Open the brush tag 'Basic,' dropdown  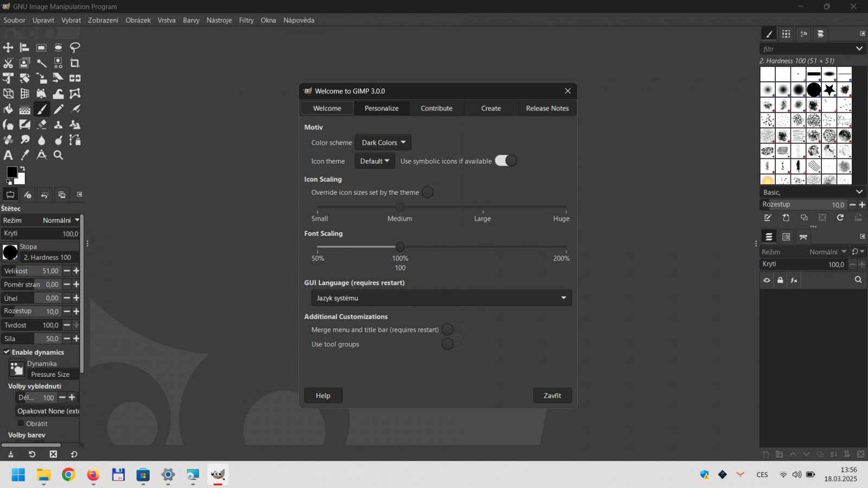(x=812, y=192)
